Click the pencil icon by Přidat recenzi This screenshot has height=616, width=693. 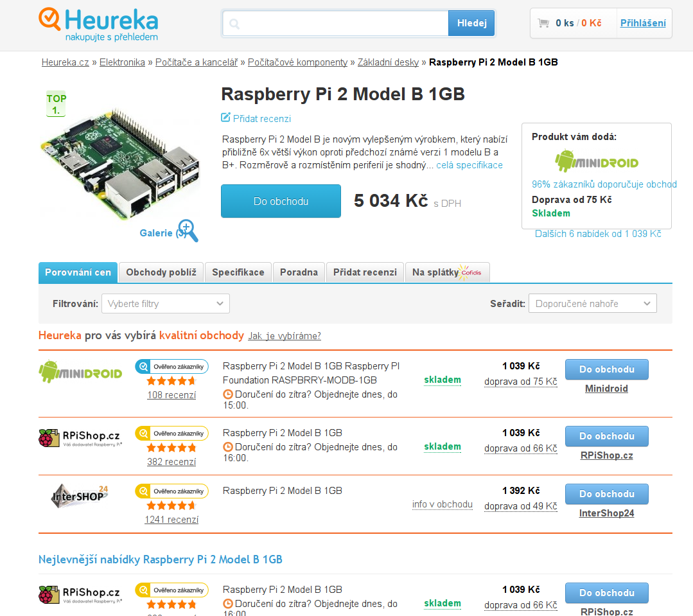pyautogui.click(x=225, y=118)
